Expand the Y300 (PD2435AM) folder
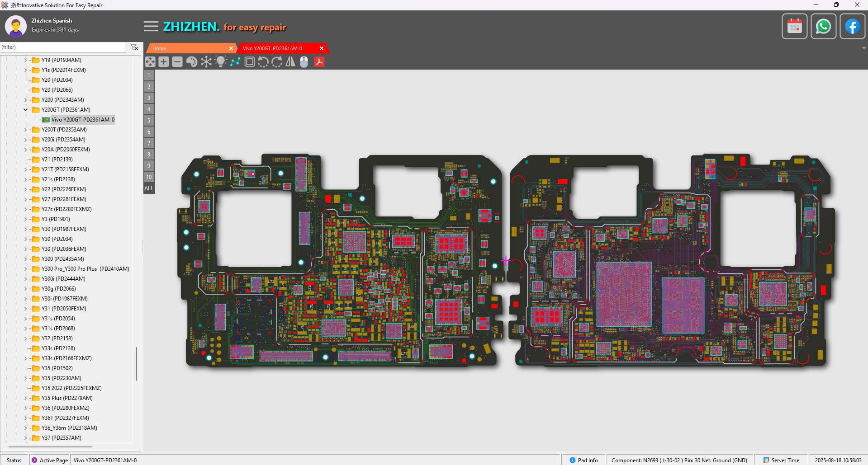The height and width of the screenshot is (465, 868). click(x=25, y=258)
